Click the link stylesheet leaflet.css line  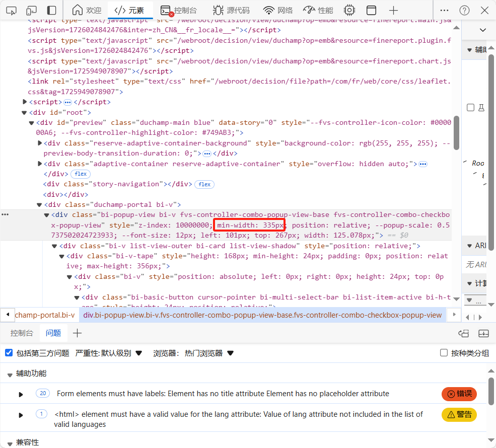pos(240,86)
